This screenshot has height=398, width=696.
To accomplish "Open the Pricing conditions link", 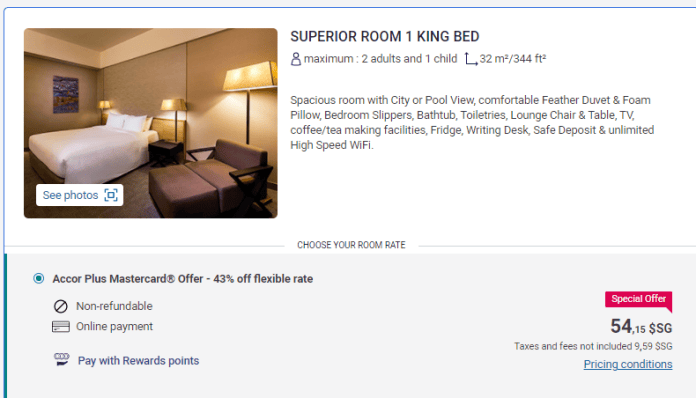I will coord(628,364).
